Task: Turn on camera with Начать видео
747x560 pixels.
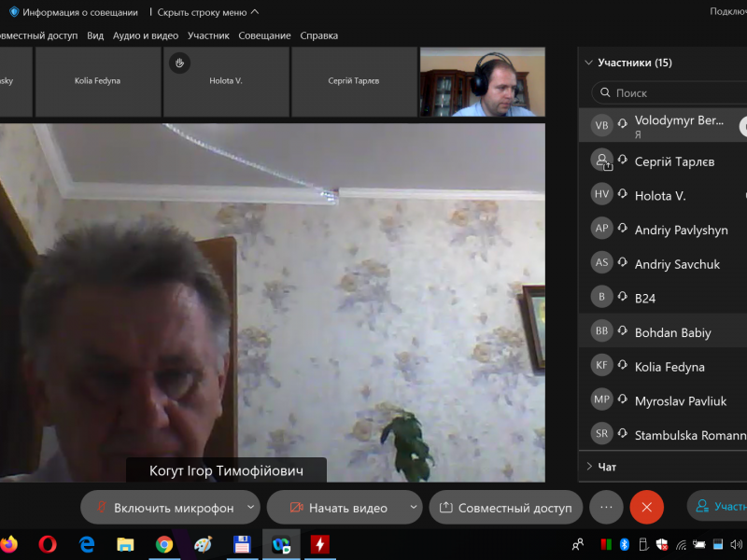Action: (338, 508)
